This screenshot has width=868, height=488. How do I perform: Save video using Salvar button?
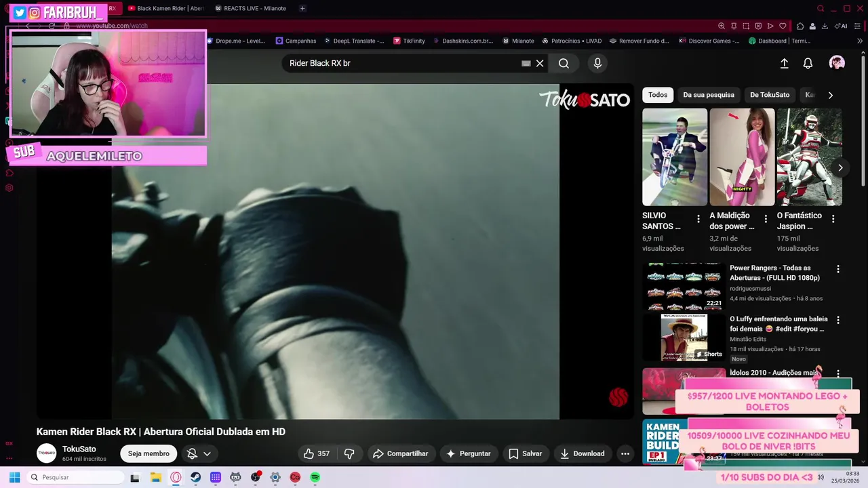[526, 453]
